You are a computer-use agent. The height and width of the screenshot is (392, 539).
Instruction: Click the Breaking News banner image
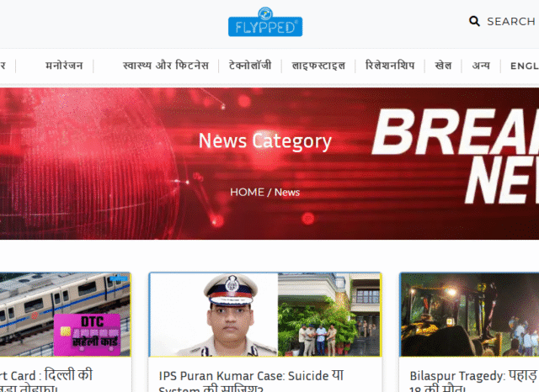tap(455, 160)
